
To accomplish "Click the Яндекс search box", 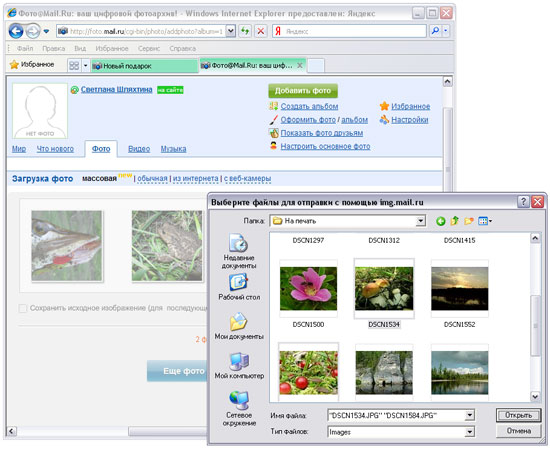I will 349,32.
